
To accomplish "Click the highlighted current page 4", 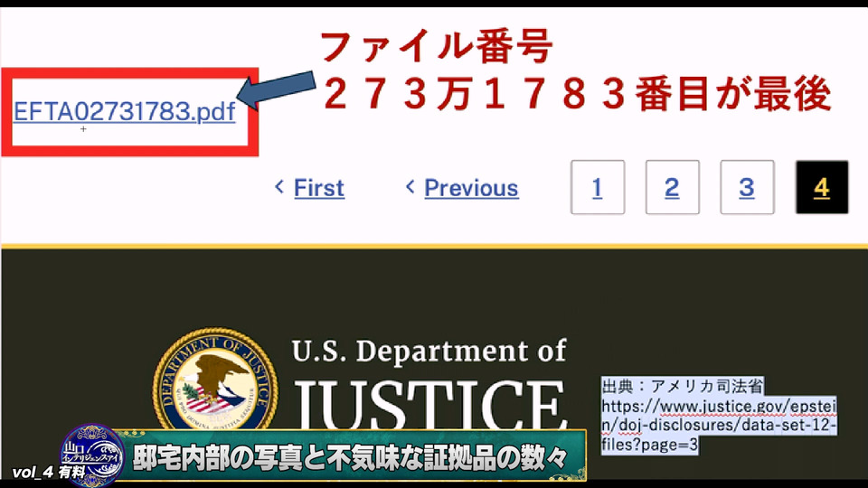I will tap(822, 187).
